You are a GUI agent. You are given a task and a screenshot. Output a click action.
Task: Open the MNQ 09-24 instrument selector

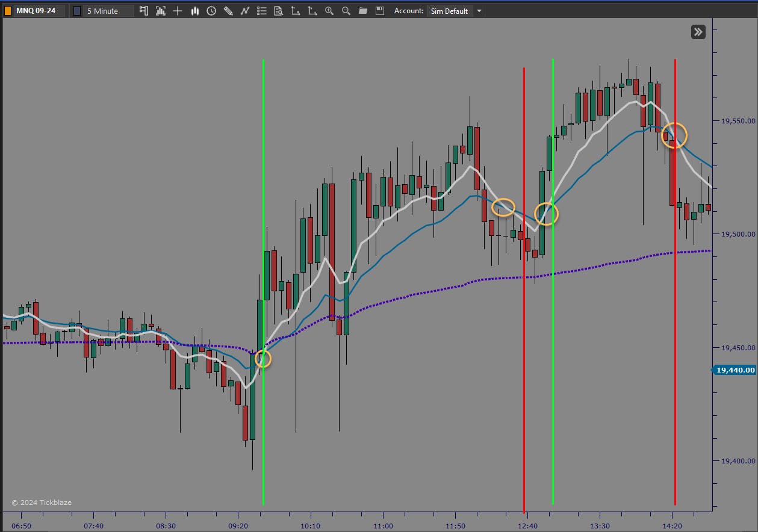point(40,11)
